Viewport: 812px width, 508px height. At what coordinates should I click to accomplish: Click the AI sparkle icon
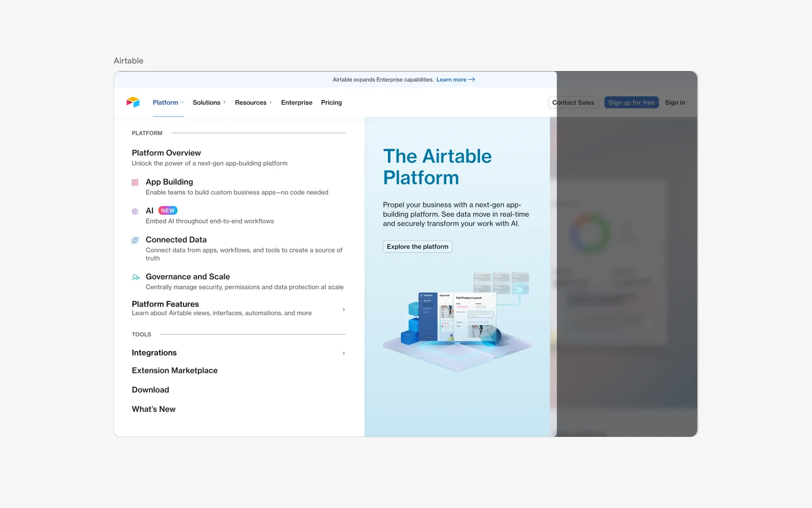pos(135,211)
